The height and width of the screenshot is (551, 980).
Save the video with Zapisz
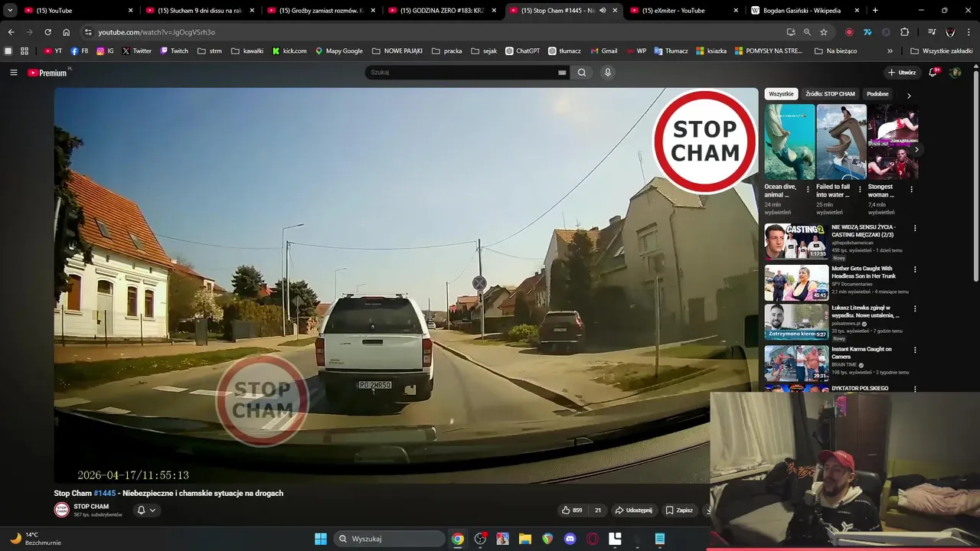pos(679,510)
